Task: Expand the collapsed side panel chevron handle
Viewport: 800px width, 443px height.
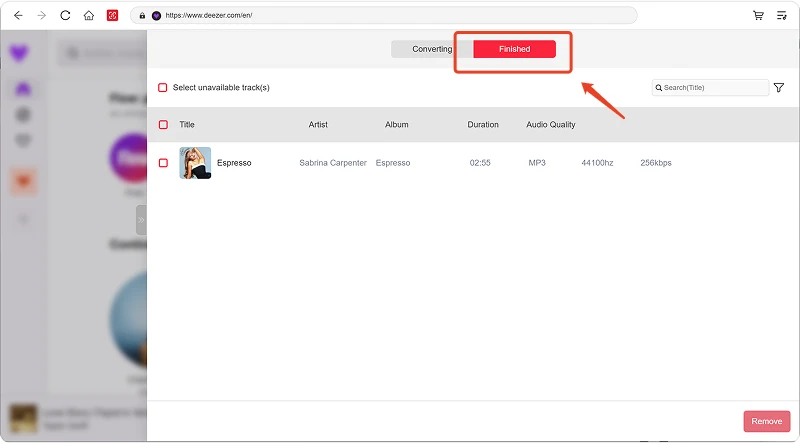Action: coord(141,220)
